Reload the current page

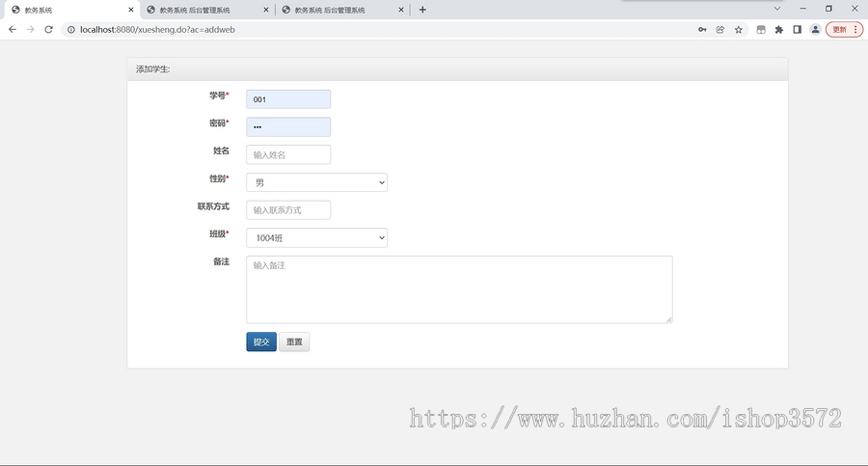pos(49,29)
